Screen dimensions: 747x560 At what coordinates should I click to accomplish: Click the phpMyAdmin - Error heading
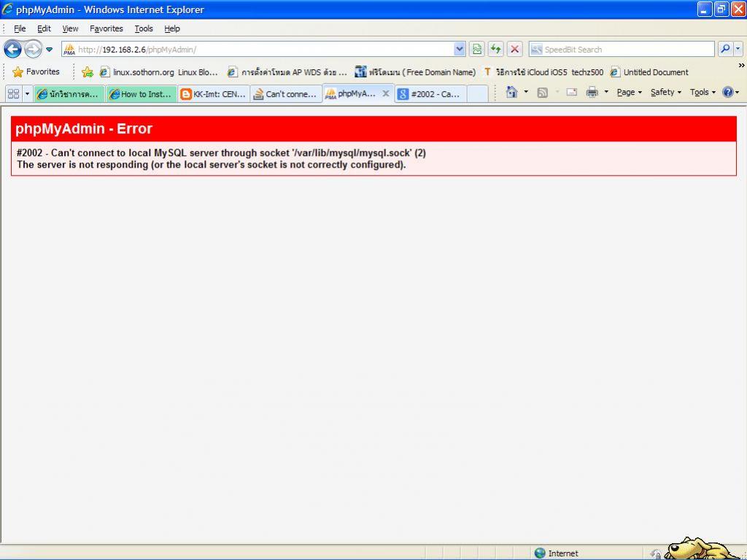pyautogui.click(x=84, y=128)
